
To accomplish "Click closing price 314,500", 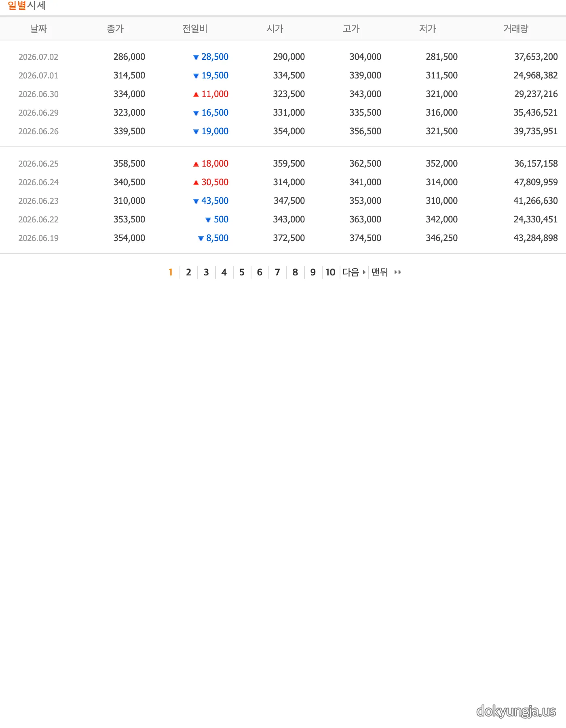I will (x=129, y=76).
